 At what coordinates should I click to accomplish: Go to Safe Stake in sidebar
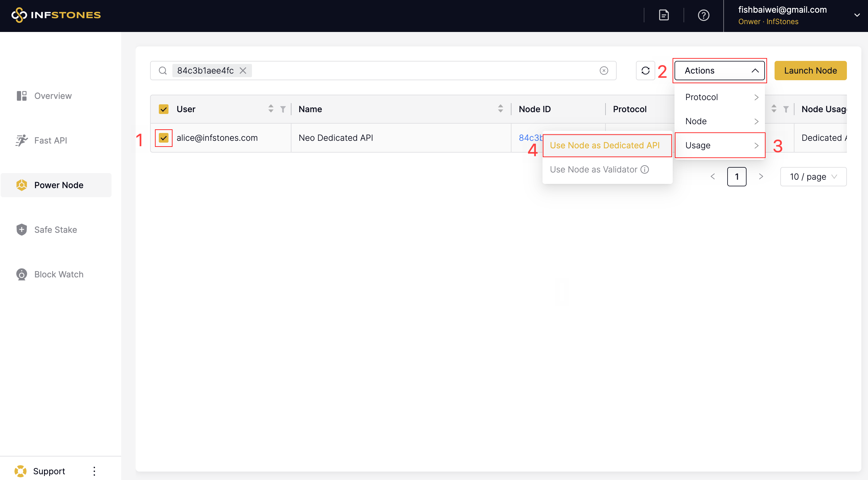coord(55,229)
